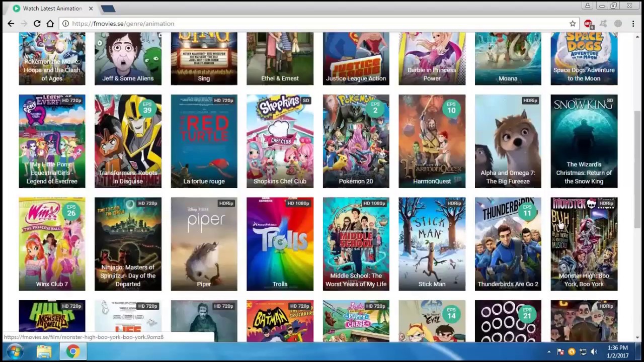The image size is (644, 362).
Task: Open Monster High: Boo York poster
Action: [x=584, y=244]
